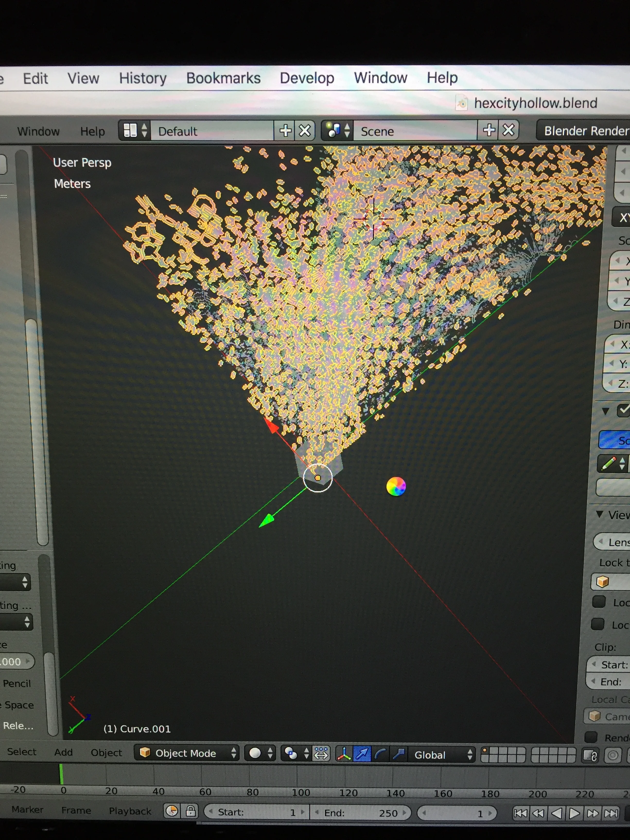
Task: Click play animation forward button
Action: [574, 813]
